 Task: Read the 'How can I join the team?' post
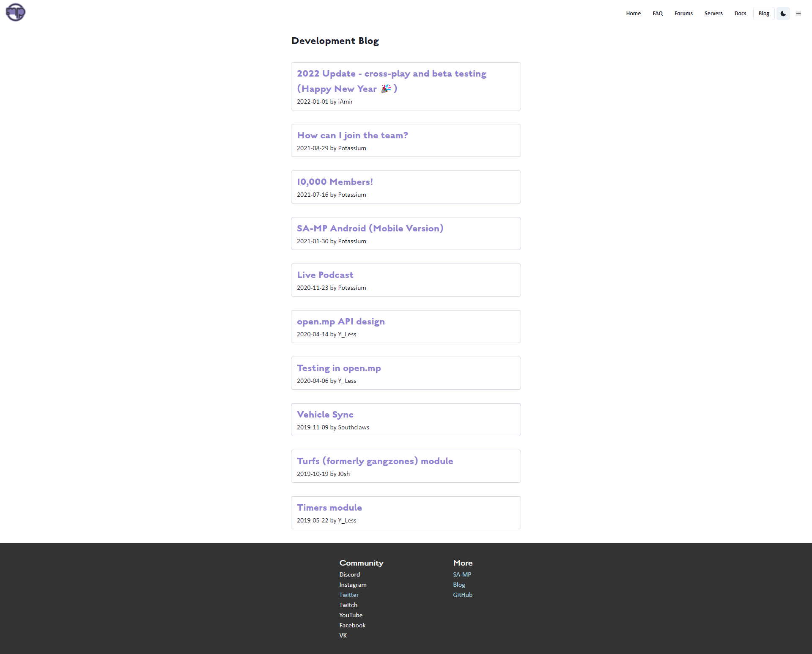point(352,135)
